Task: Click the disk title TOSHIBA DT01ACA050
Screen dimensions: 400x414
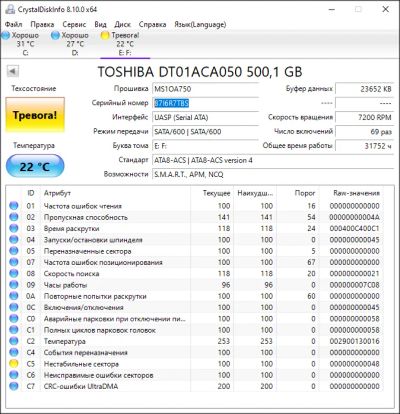Action: pos(200,72)
